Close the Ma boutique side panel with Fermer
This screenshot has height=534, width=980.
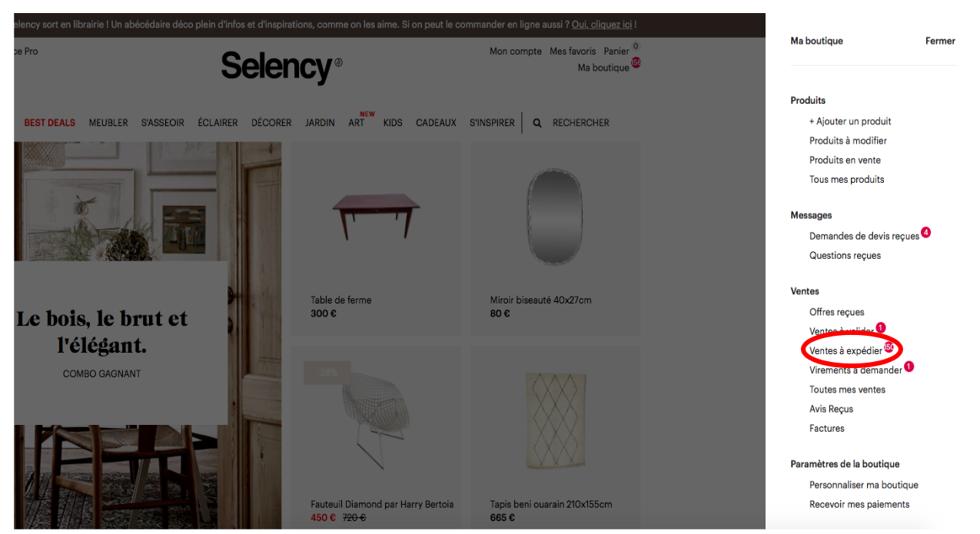[x=940, y=41]
